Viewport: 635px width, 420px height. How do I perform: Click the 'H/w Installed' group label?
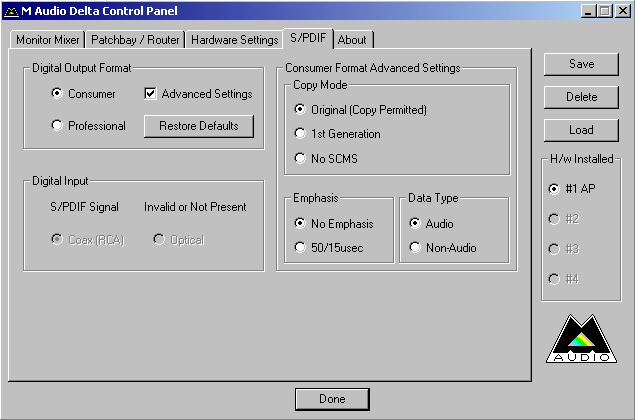(582, 159)
